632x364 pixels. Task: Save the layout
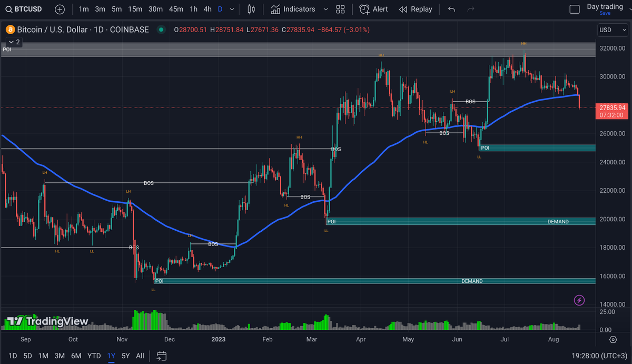click(x=605, y=13)
